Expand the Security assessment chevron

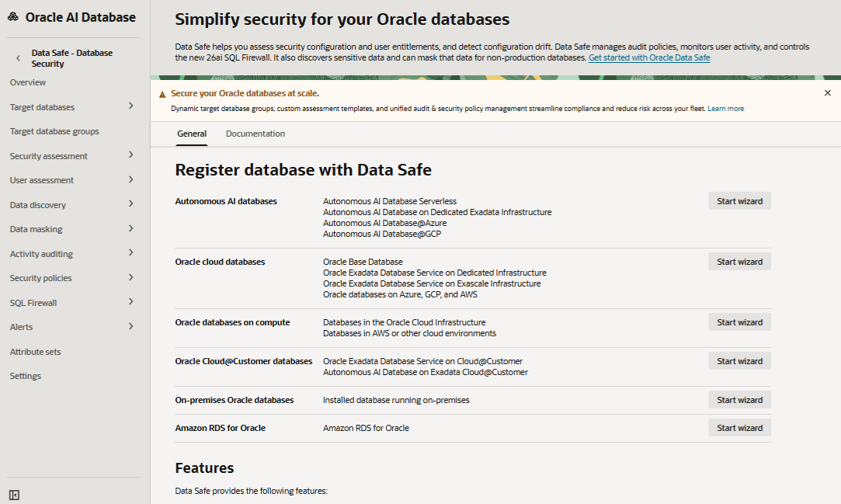point(131,155)
